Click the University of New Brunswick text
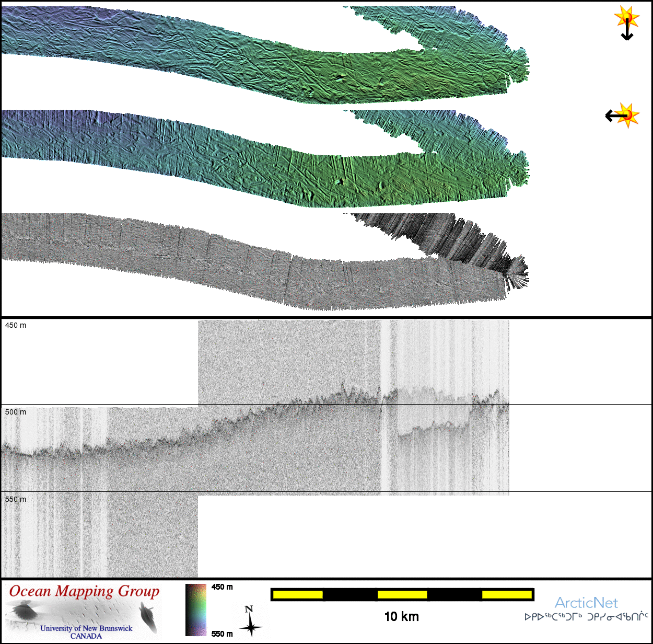This screenshot has width=653, height=644. point(86,628)
